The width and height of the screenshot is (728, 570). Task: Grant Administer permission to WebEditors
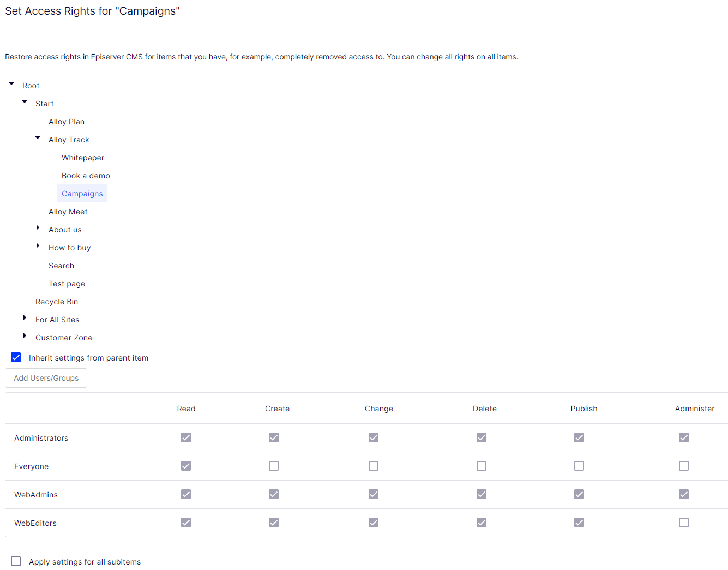coord(684,523)
